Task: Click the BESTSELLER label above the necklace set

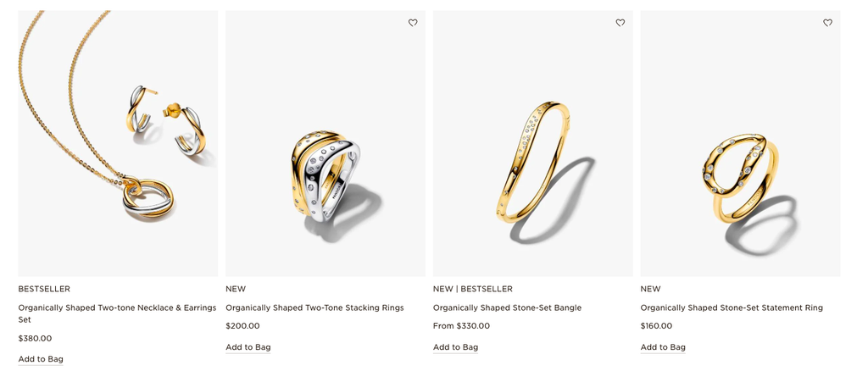Action: tap(44, 289)
